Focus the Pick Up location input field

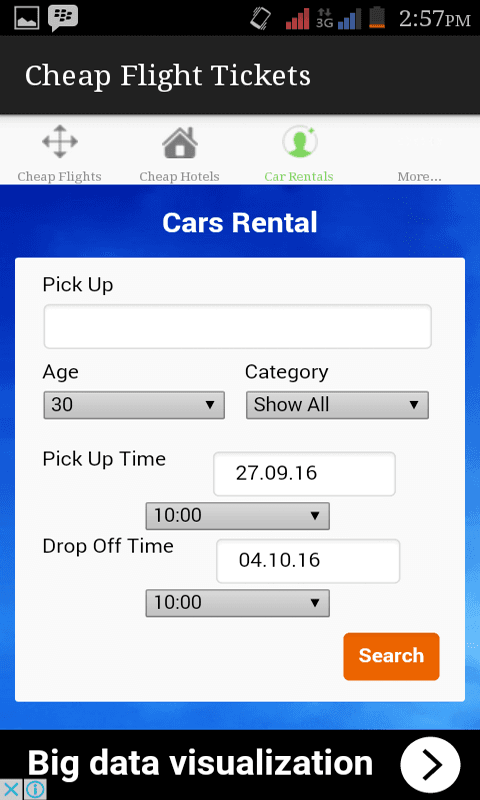pos(238,327)
